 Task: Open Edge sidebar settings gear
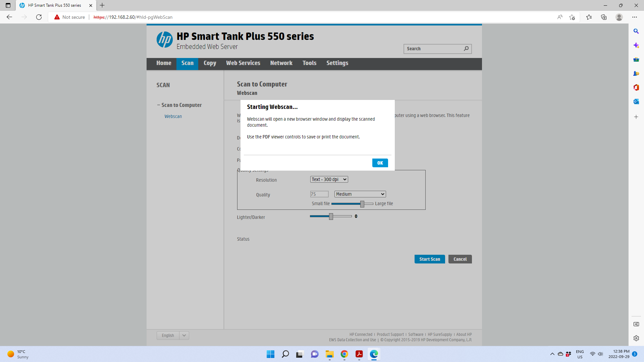(636, 338)
